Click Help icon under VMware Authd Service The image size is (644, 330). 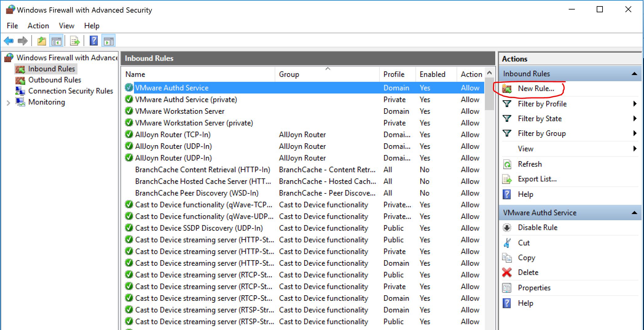tap(507, 303)
